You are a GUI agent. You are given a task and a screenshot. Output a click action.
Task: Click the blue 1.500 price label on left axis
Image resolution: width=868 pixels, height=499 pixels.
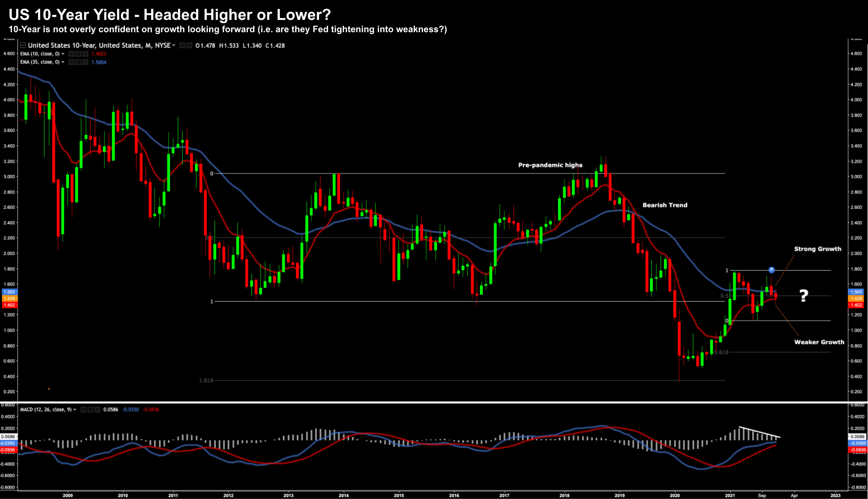9,292
